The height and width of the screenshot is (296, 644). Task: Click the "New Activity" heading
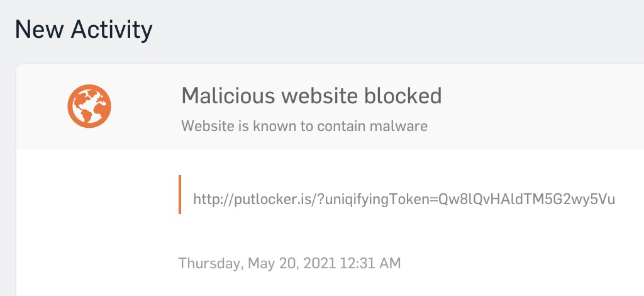click(83, 30)
